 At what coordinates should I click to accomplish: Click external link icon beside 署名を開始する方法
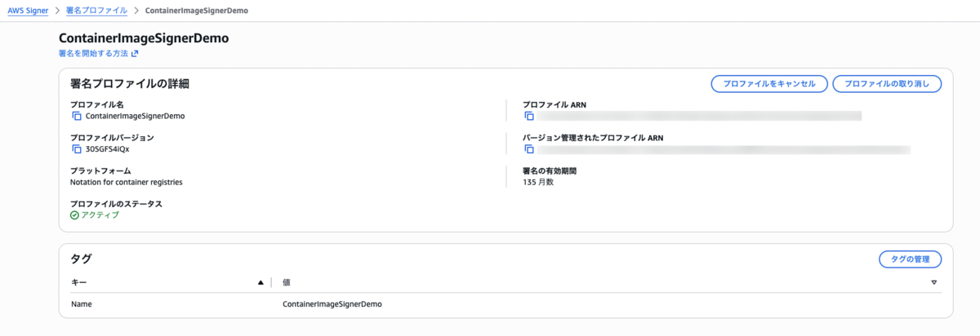pyautogui.click(x=136, y=54)
